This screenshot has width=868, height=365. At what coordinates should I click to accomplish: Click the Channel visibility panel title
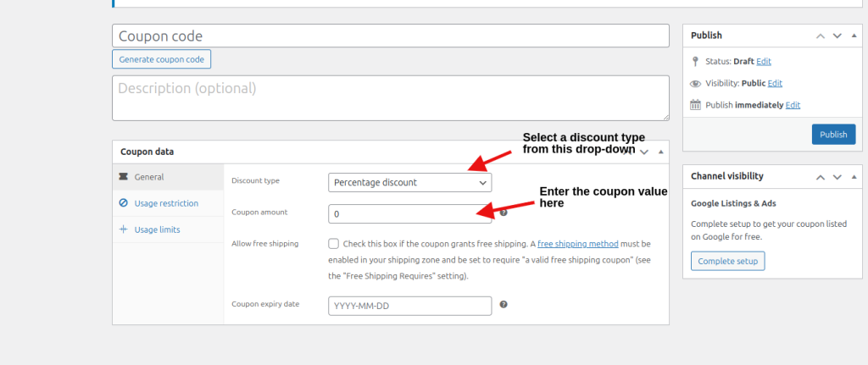[x=726, y=176]
